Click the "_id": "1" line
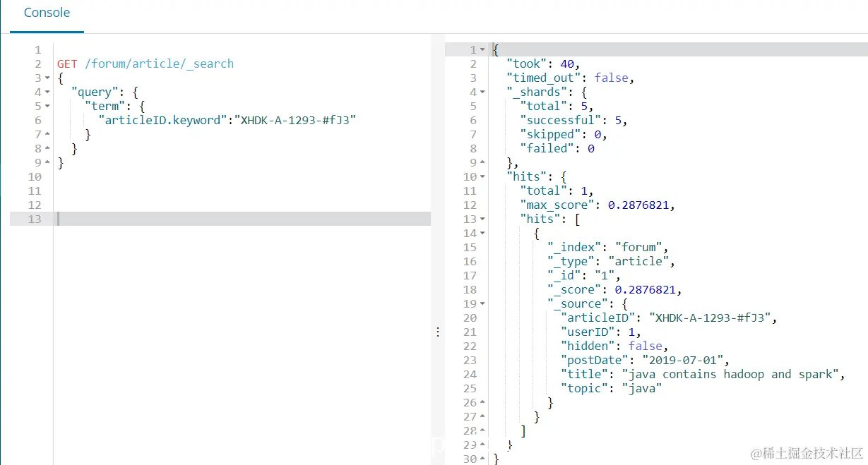The image size is (868, 465). tap(584, 275)
